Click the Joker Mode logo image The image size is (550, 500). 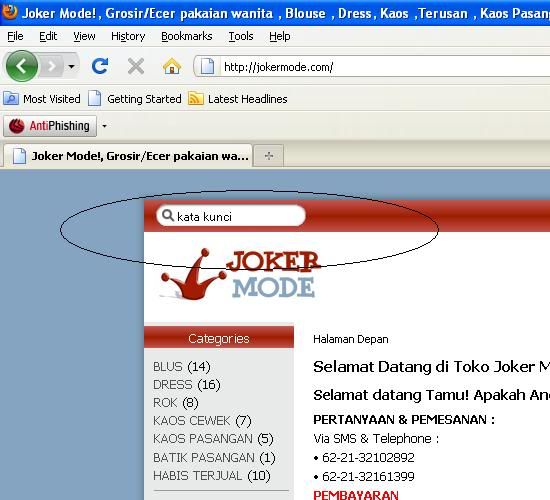240,274
